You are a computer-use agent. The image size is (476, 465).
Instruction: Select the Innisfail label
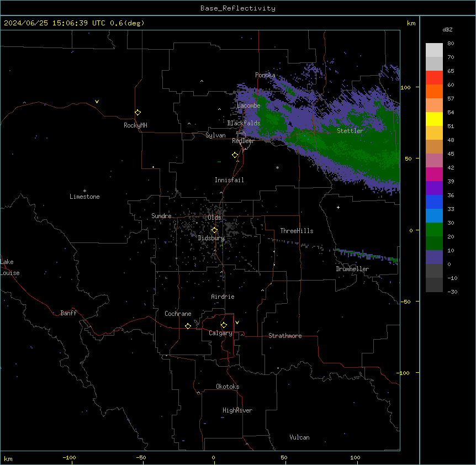[x=229, y=180]
